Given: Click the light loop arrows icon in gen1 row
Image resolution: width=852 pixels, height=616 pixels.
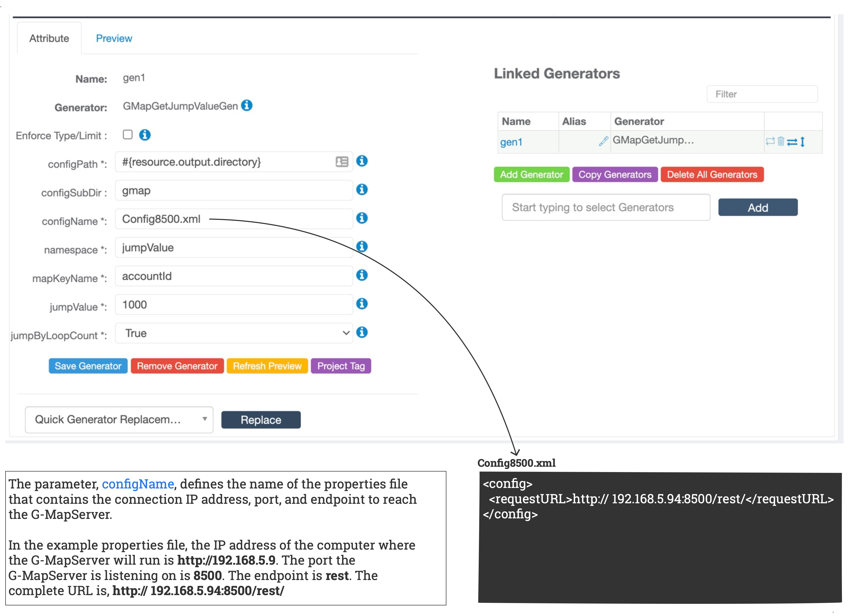Looking at the screenshot, I should click(x=770, y=141).
